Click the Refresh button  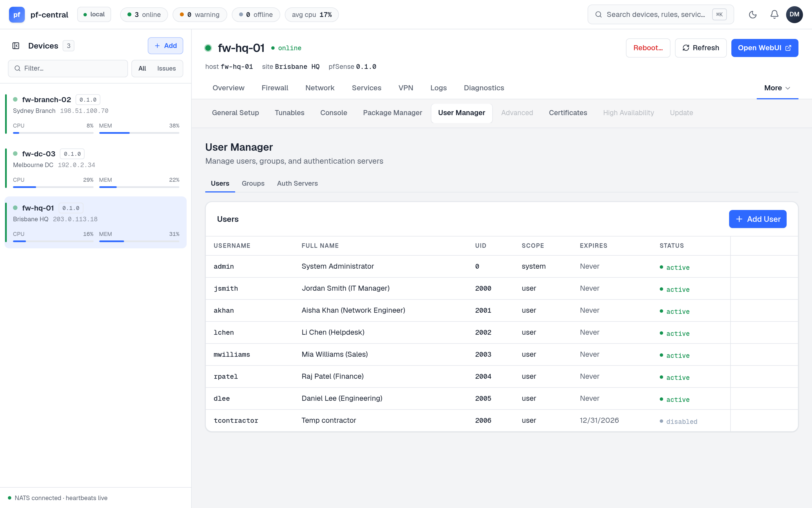tap(701, 48)
